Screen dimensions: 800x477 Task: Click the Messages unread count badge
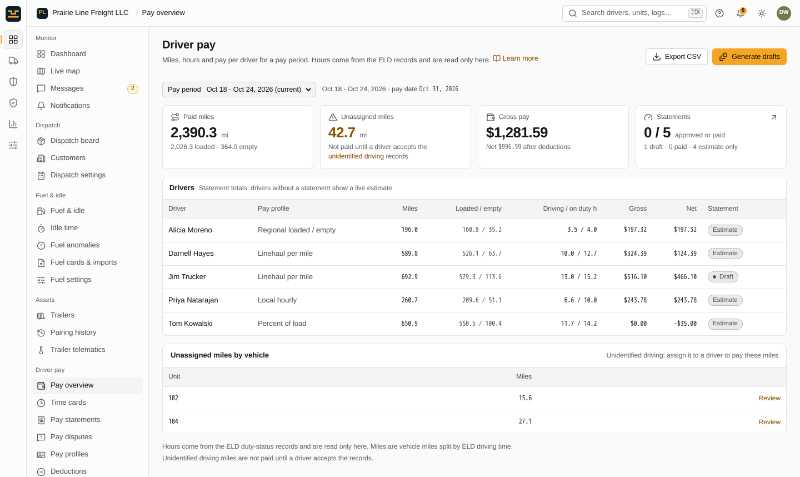pyautogui.click(x=132, y=88)
